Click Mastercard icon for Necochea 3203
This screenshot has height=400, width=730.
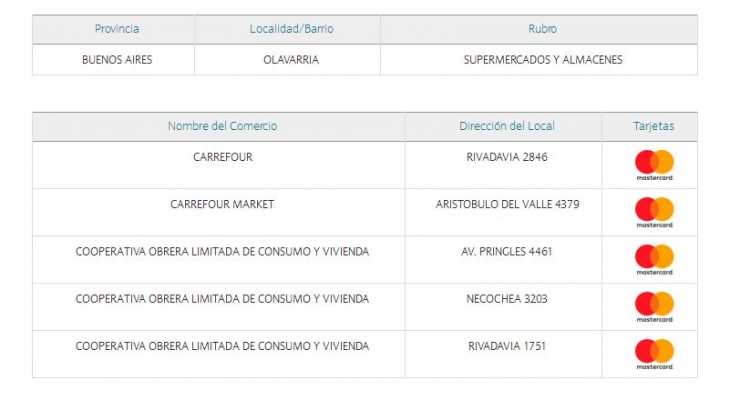(x=654, y=305)
